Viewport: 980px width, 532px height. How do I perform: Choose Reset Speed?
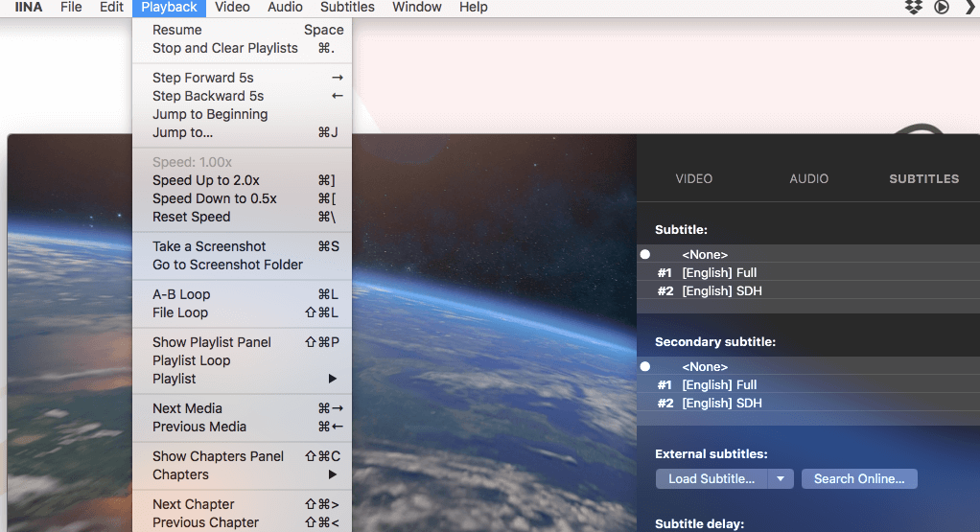(242, 217)
